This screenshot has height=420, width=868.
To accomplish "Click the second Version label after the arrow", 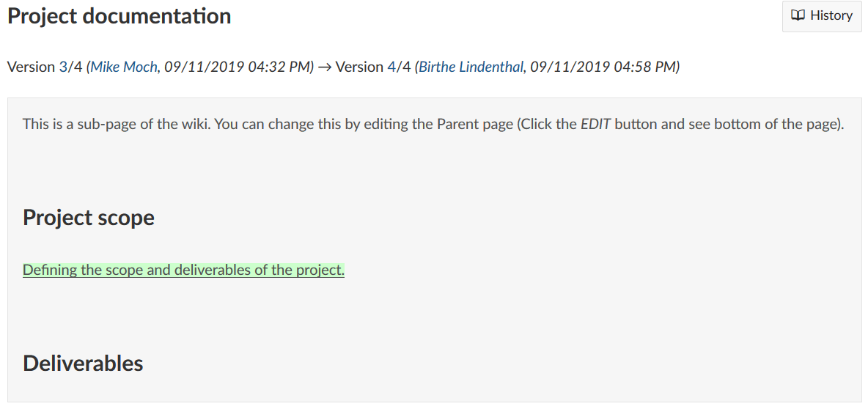I will [x=359, y=67].
